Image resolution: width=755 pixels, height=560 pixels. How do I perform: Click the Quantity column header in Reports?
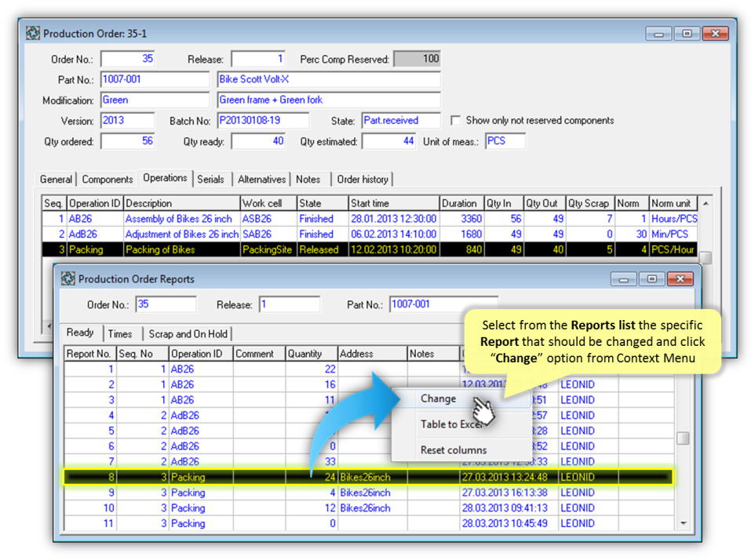click(311, 354)
